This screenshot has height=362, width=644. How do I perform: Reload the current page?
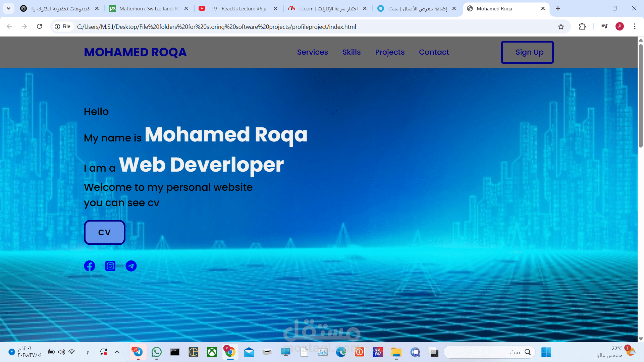[x=39, y=26]
